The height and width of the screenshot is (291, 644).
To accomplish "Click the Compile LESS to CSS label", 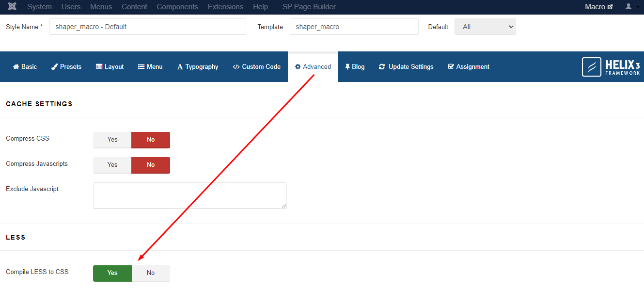I will point(37,272).
